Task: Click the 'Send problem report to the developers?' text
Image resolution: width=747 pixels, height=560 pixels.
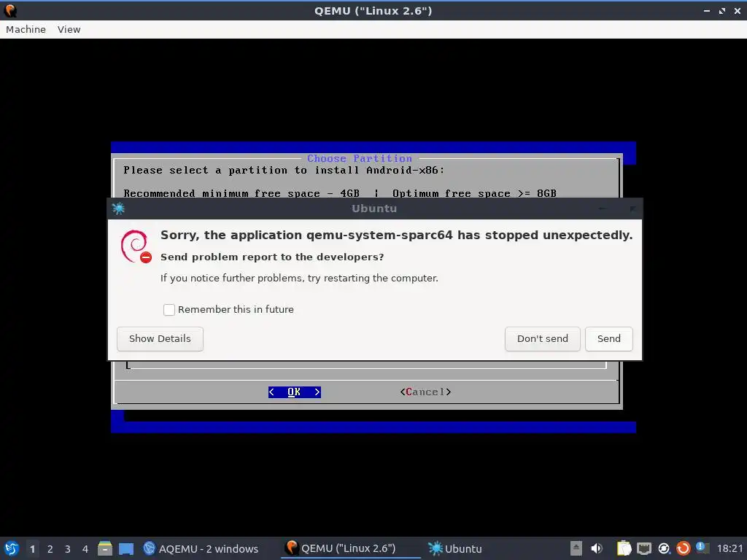Action: [272, 257]
